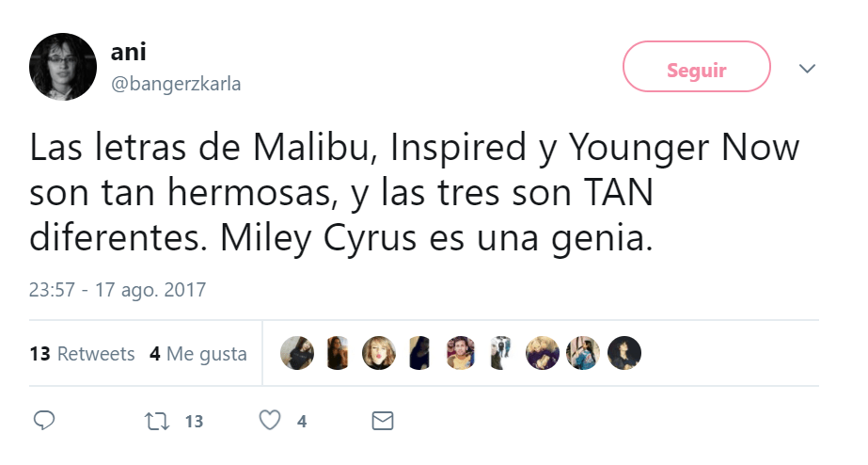Click the like count 4 beside heart
Screen dimensions: 868x465
(x=302, y=422)
